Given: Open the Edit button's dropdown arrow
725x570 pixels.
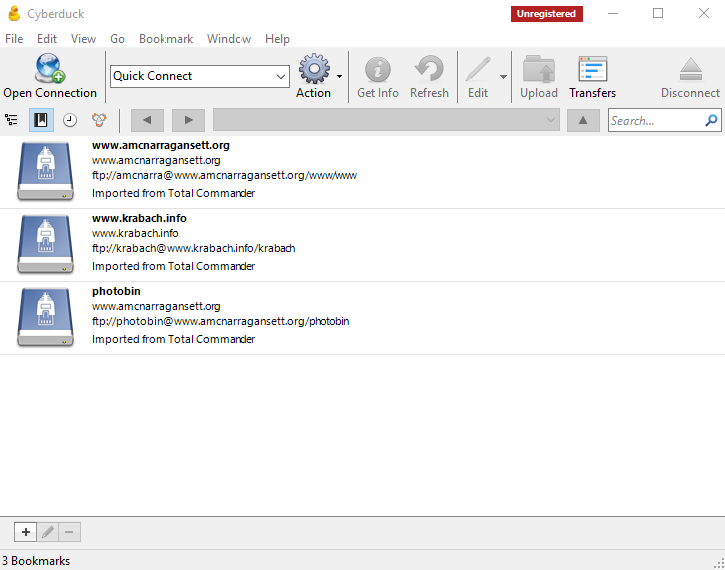Looking at the screenshot, I should pos(503,76).
